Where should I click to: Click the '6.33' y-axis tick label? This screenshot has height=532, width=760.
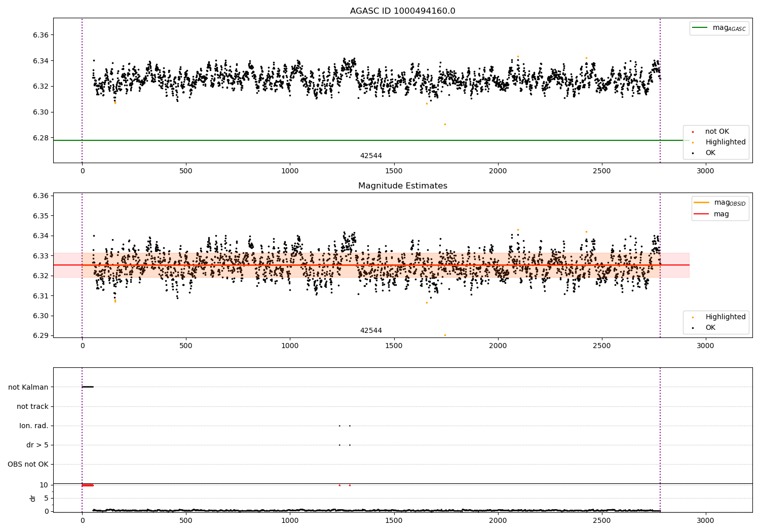41,256
